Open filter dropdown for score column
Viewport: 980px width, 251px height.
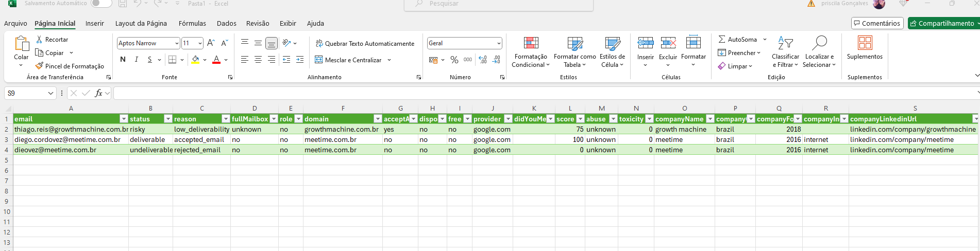point(581,119)
